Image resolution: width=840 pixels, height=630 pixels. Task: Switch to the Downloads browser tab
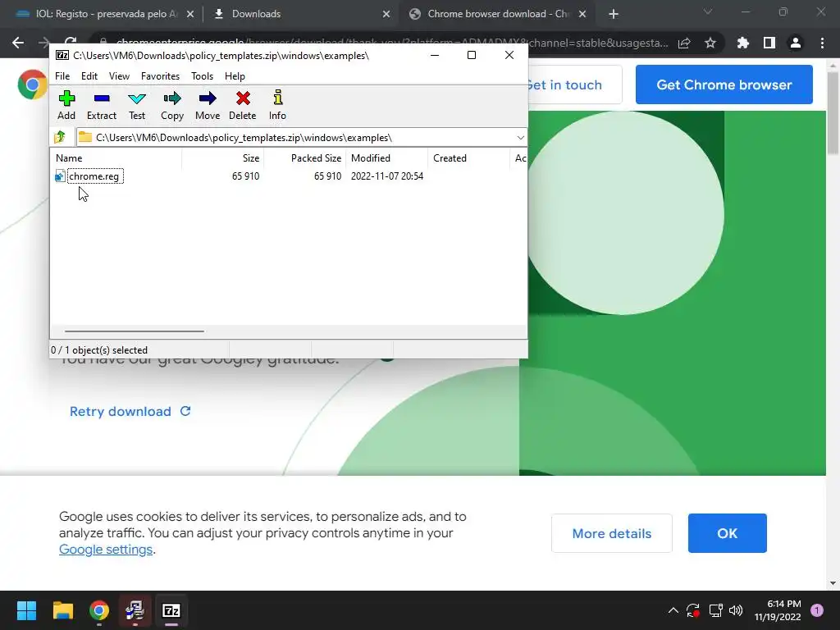pos(256,14)
